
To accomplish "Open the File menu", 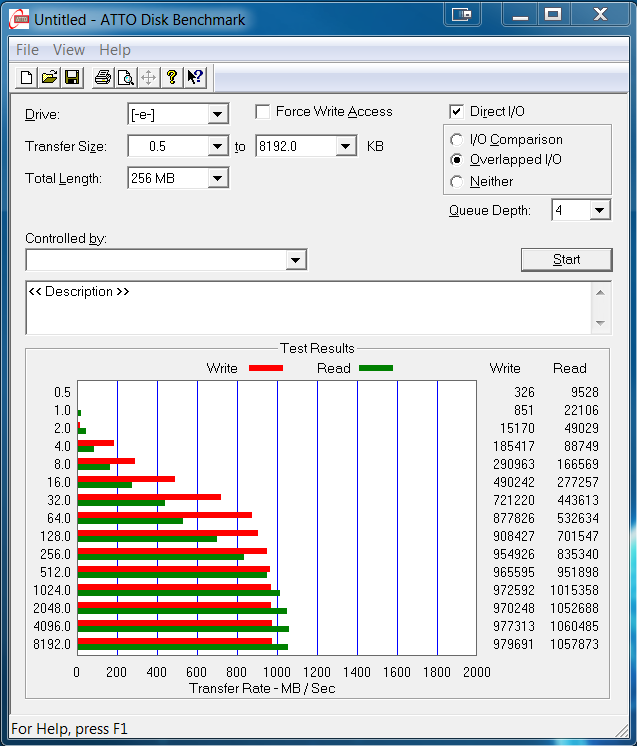I will 27,50.
